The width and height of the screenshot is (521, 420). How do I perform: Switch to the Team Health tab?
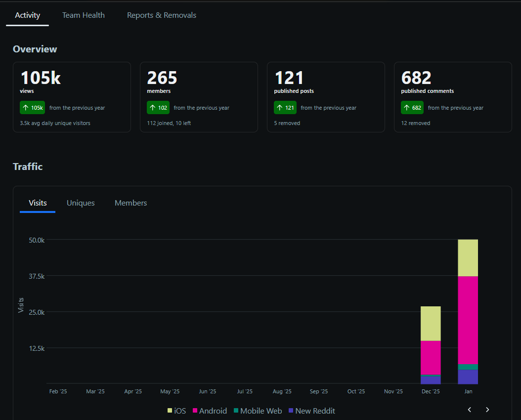click(83, 15)
